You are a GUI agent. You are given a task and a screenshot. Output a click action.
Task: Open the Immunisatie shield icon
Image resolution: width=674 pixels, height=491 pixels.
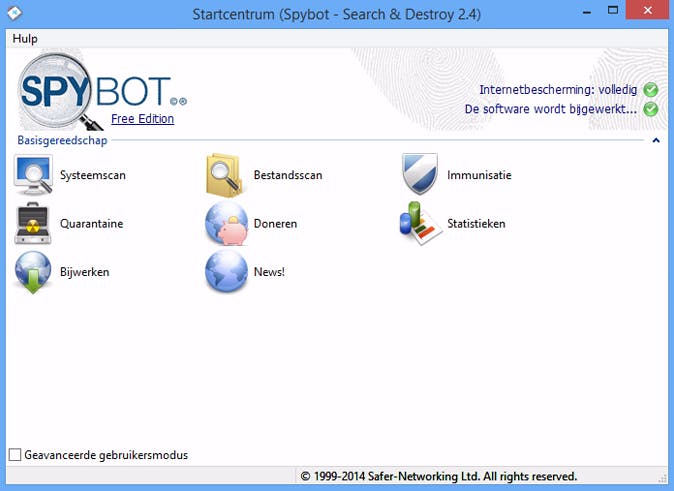pos(420,174)
